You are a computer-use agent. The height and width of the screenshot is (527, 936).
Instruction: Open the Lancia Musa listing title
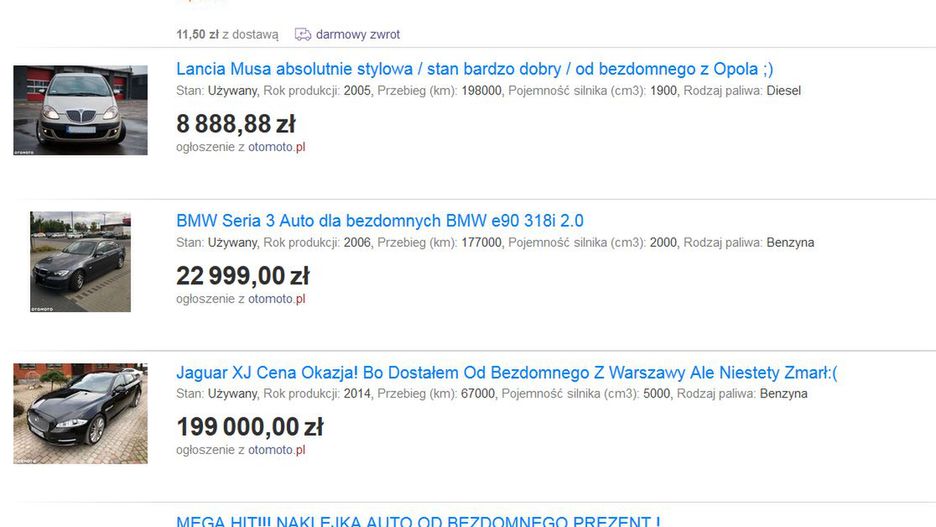tap(474, 70)
